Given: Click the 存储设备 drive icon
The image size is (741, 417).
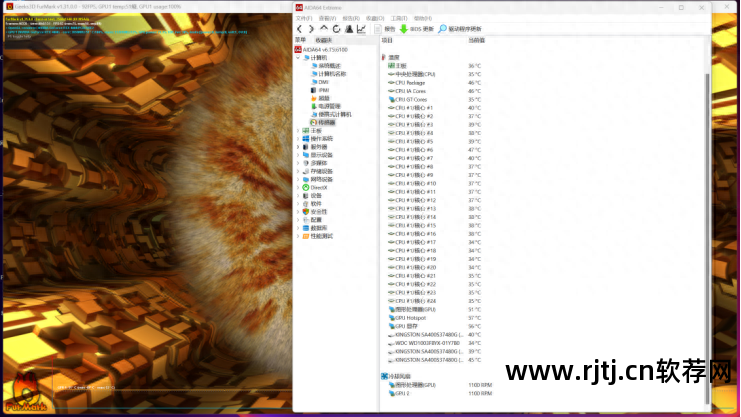Looking at the screenshot, I should click(x=306, y=171).
